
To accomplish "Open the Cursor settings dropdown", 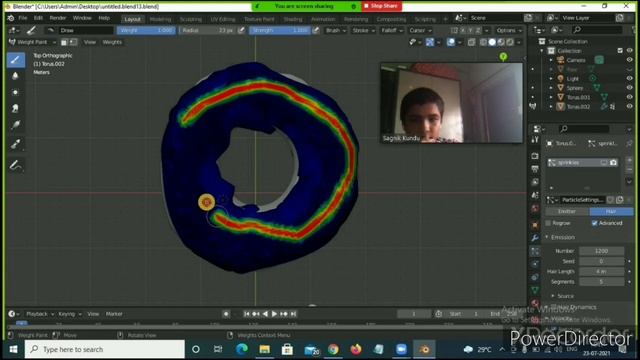I will tap(420, 31).
